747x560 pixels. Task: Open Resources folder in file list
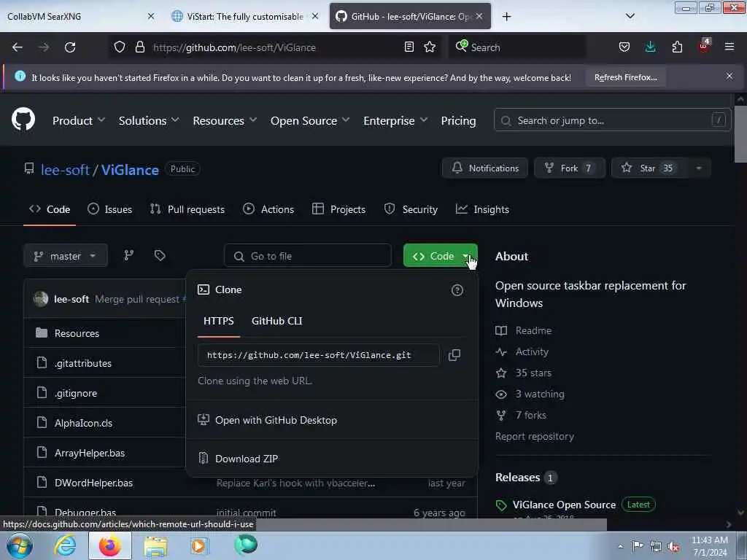(x=77, y=333)
